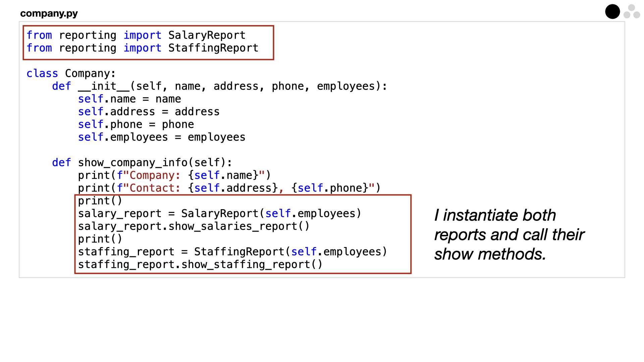Screen dimensions: 644x362
Task: Click the note 'I instantiate both reports and call their show methods.'
Action: [x=509, y=235]
